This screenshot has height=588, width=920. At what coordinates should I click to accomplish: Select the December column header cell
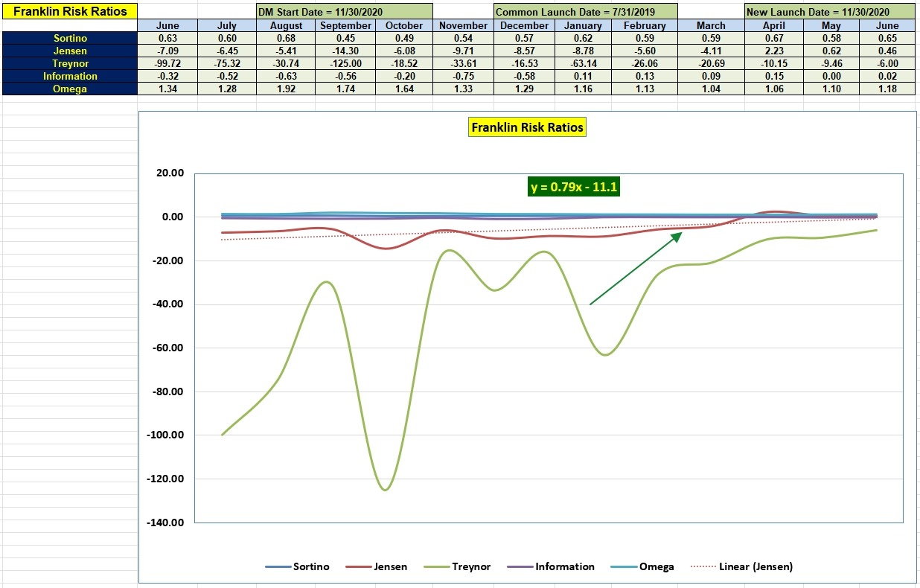pyautogui.click(x=523, y=25)
